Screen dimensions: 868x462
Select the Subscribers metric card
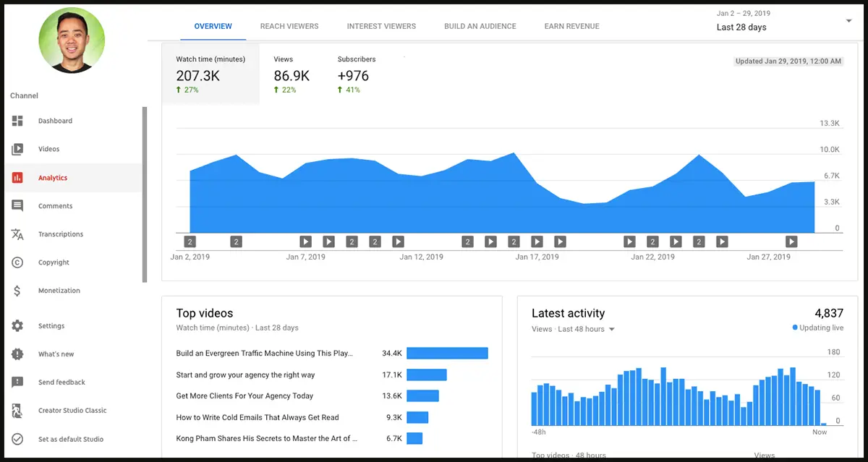tap(356, 74)
